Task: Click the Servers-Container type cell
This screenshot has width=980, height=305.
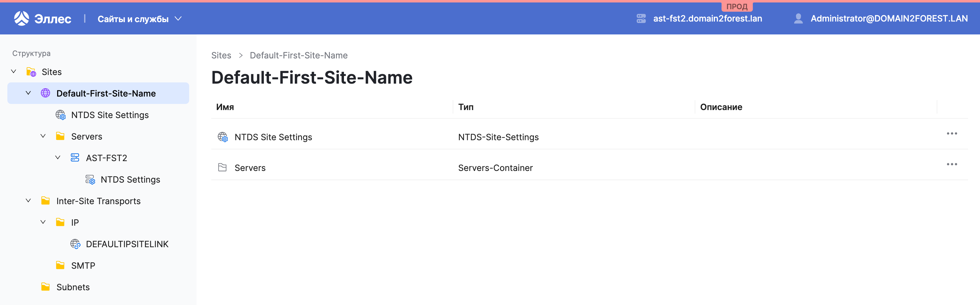Action: (x=495, y=168)
